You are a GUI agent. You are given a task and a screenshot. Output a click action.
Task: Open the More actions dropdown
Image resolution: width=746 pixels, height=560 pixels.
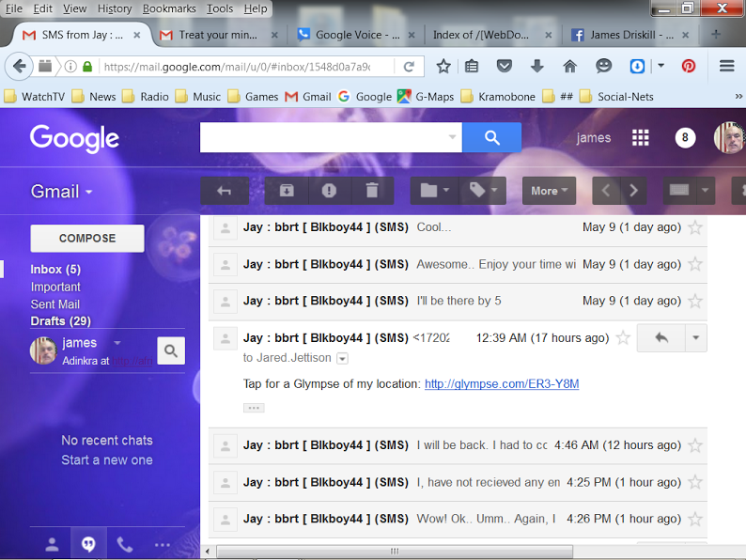[549, 191]
